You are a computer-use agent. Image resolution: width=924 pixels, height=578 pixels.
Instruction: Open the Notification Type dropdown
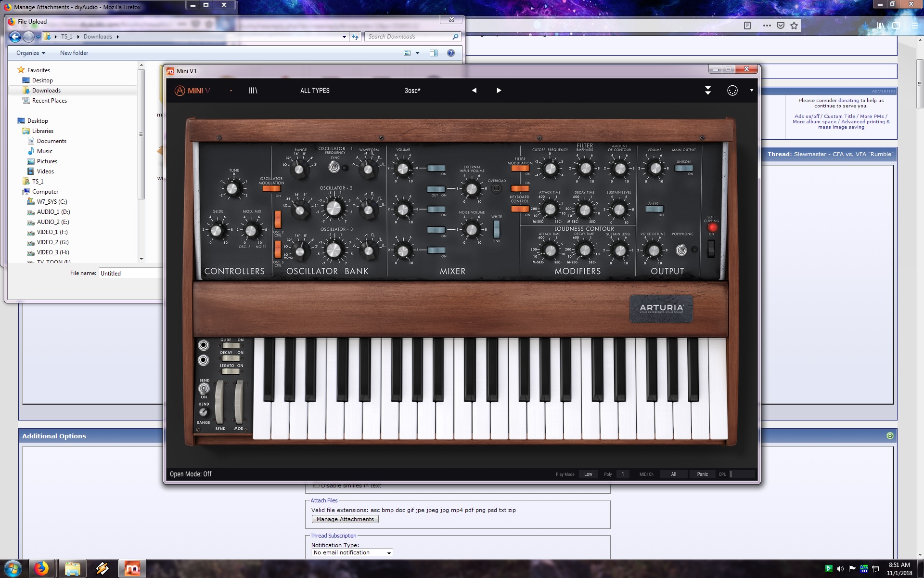point(352,552)
